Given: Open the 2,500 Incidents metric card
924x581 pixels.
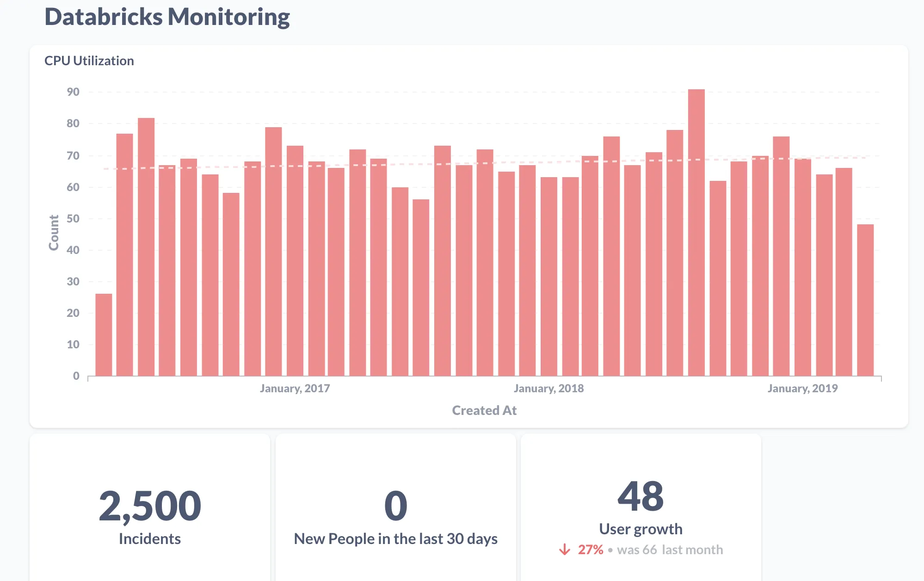Looking at the screenshot, I should tap(150, 507).
